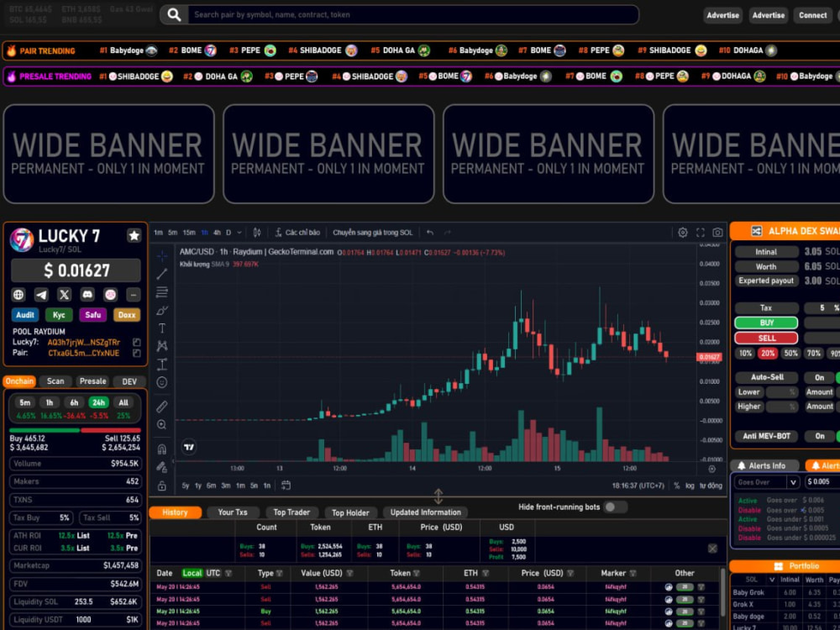
Task: Enter chart fullscreen mode
Action: [x=701, y=233]
